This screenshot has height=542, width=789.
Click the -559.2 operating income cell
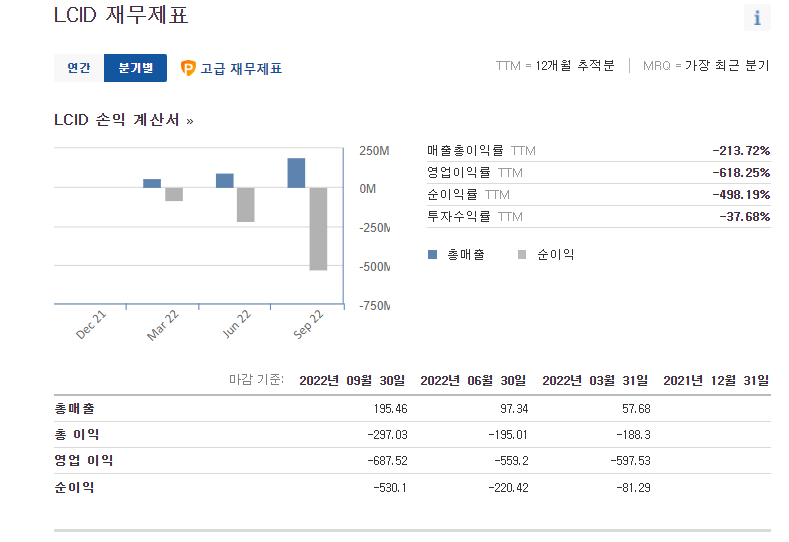click(511, 461)
